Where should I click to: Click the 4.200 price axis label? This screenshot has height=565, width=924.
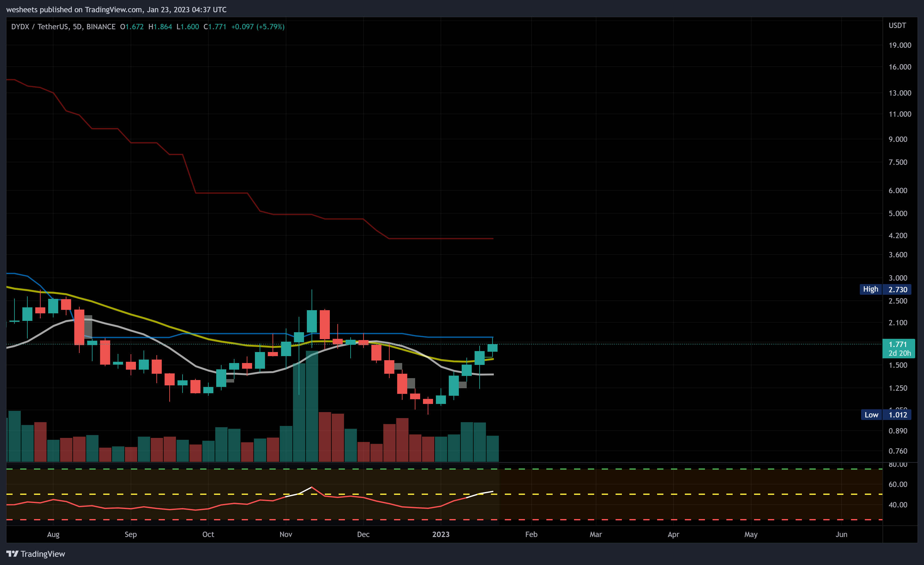coord(898,235)
